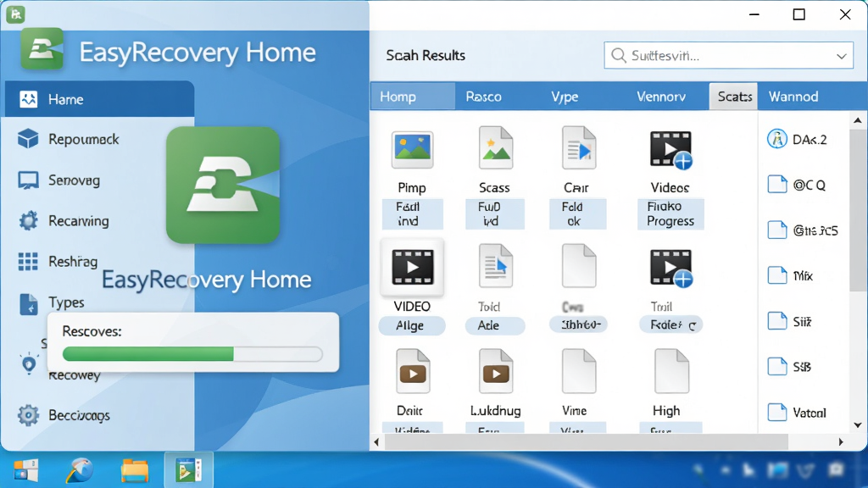
Task: Open the Pimp picture file icon
Action: pyautogui.click(x=413, y=149)
